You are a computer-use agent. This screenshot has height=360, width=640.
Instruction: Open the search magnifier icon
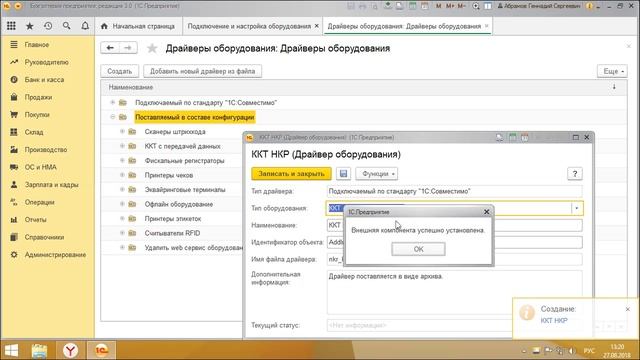click(67, 26)
